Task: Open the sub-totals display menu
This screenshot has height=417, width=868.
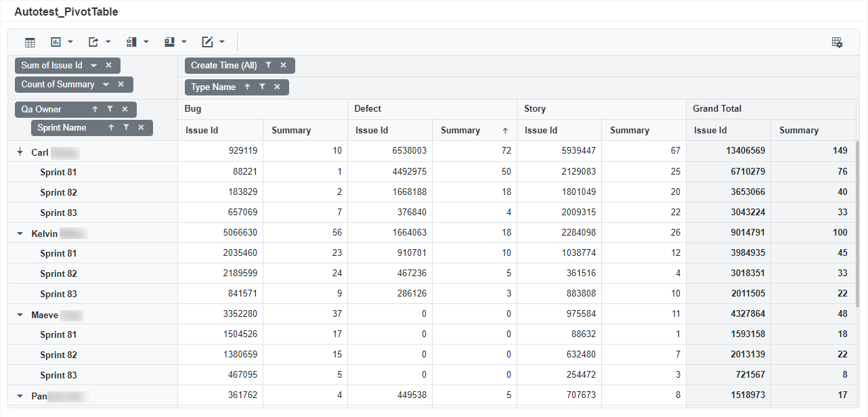Action: tap(137, 43)
